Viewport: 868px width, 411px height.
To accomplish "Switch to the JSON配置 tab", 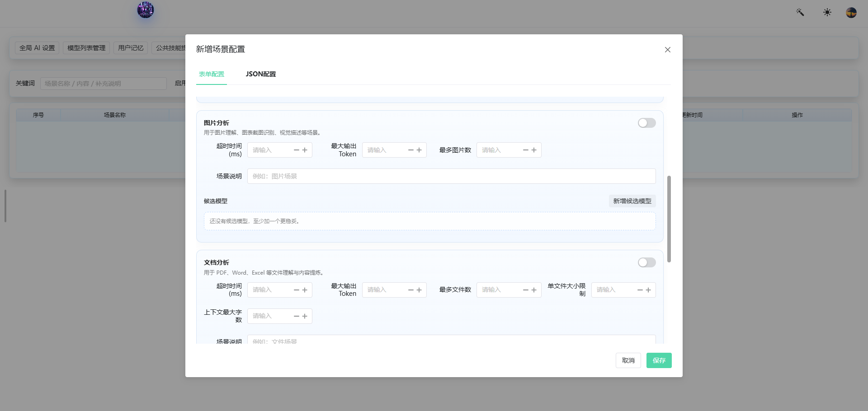I will click(261, 74).
